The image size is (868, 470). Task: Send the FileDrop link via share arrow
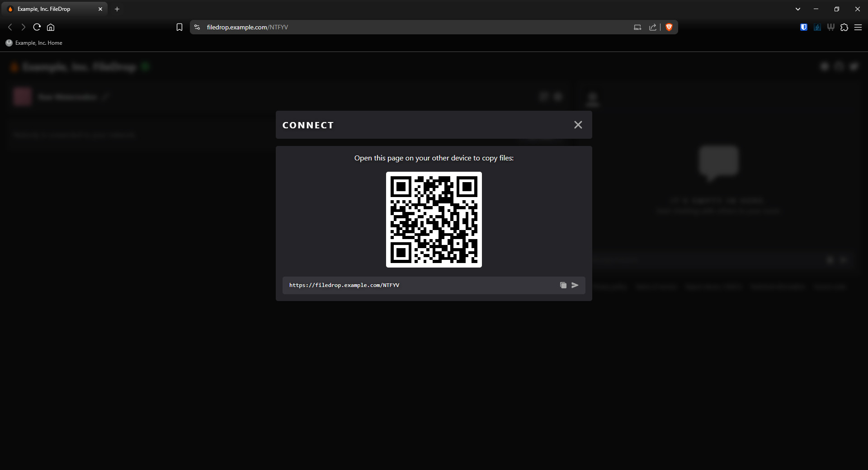point(575,285)
